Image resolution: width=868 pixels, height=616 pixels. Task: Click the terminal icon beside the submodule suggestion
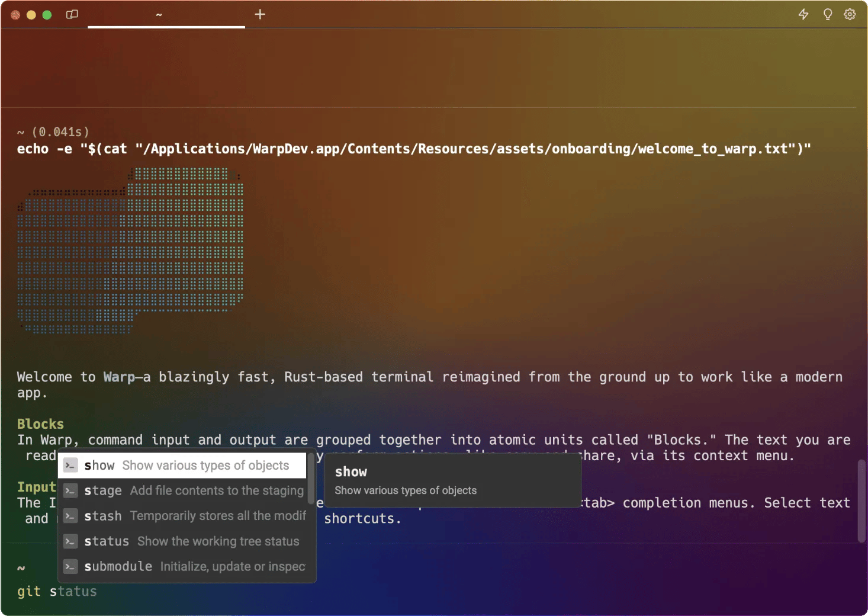coord(70,566)
